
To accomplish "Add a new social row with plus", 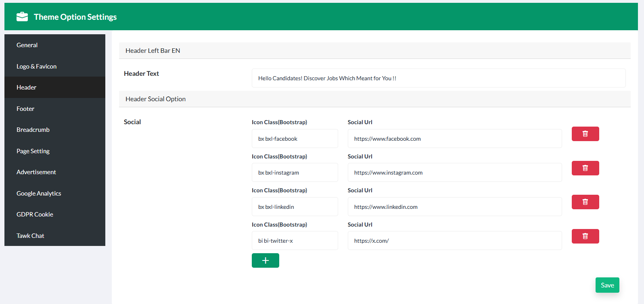I will click(x=265, y=260).
